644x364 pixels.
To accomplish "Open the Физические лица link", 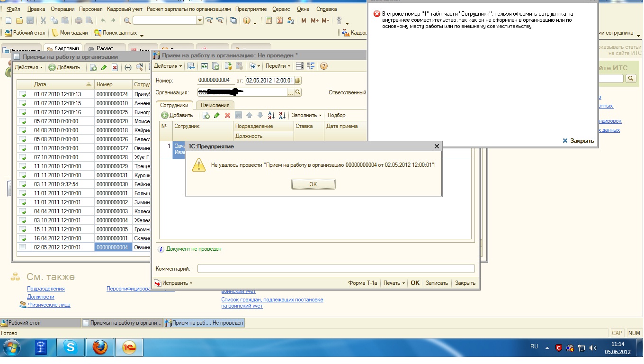I will [x=49, y=305].
